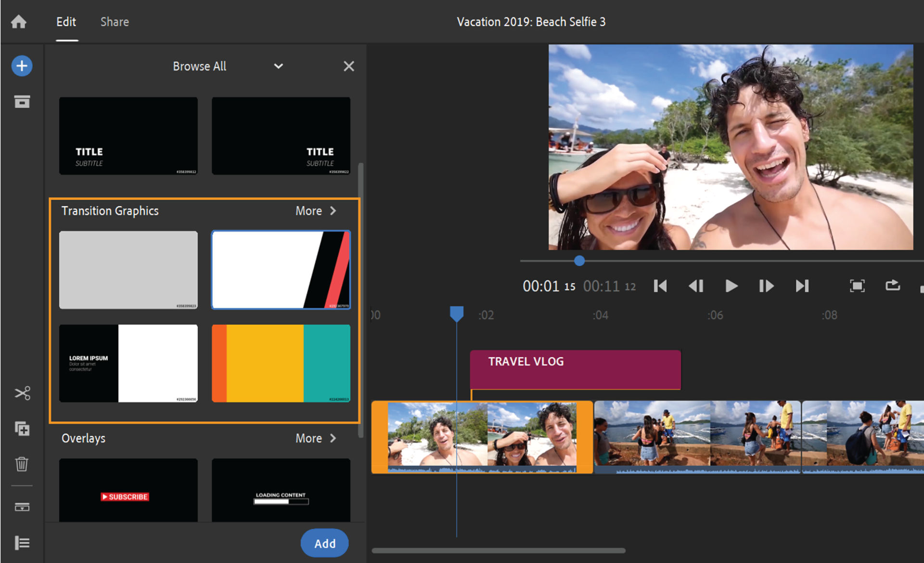
Task: Switch to the Share tab
Action: pos(115,22)
